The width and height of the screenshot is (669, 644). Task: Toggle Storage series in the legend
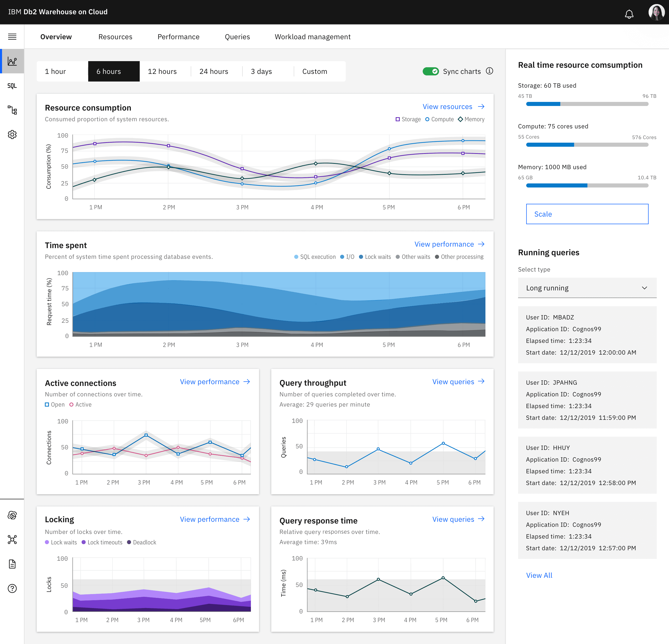pos(408,119)
